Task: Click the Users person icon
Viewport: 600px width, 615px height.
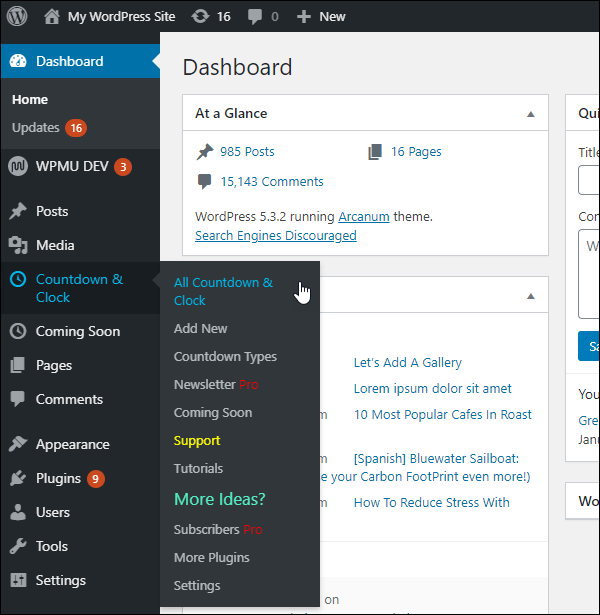Action: (18, 512)
